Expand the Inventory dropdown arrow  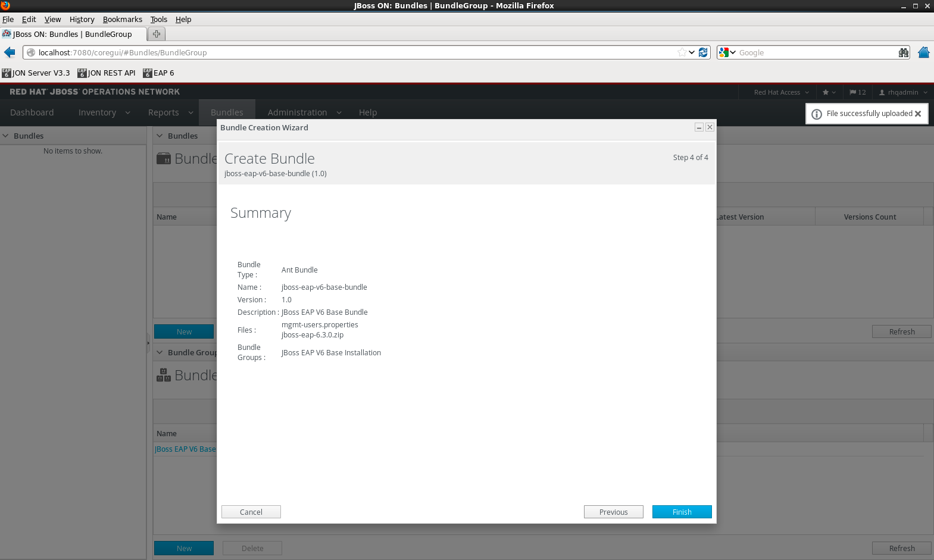click(127, 112)
